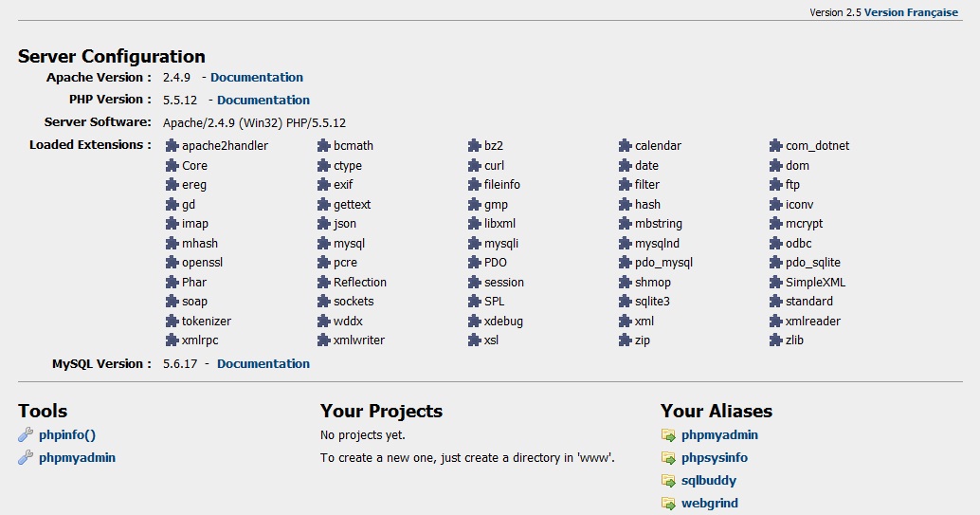Click the folder icon next to phpsysinfo alias
The image size is (980, 515).
click(669, 458)
